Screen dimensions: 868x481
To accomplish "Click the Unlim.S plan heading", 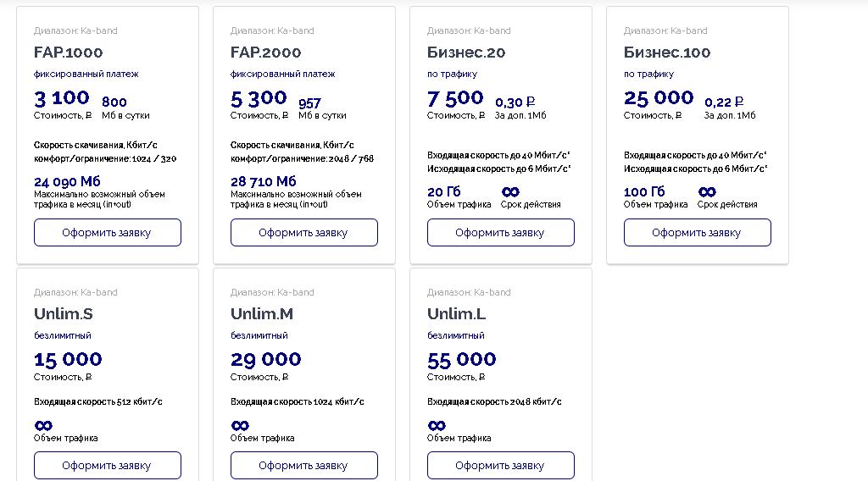I will (64, 314).
